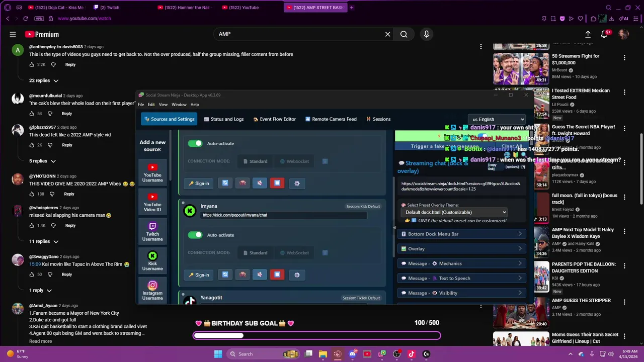Open settings gear for the Imyana source

297,275
